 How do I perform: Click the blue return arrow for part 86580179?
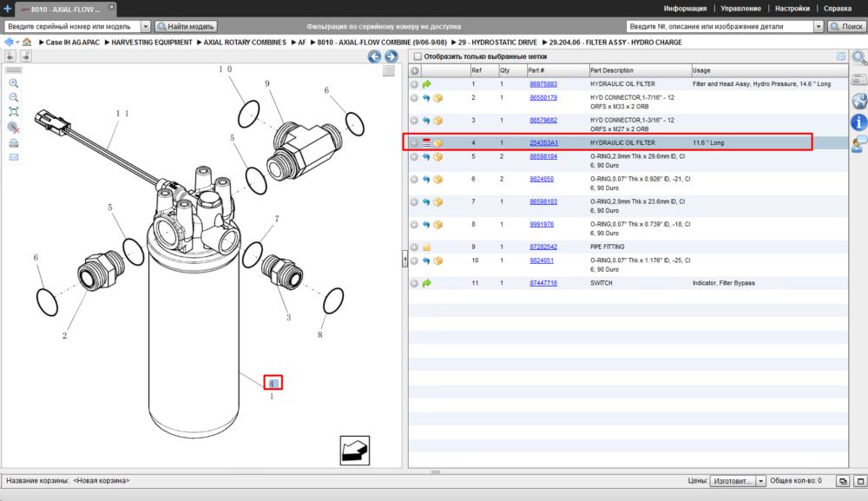[x=426, y=98]
